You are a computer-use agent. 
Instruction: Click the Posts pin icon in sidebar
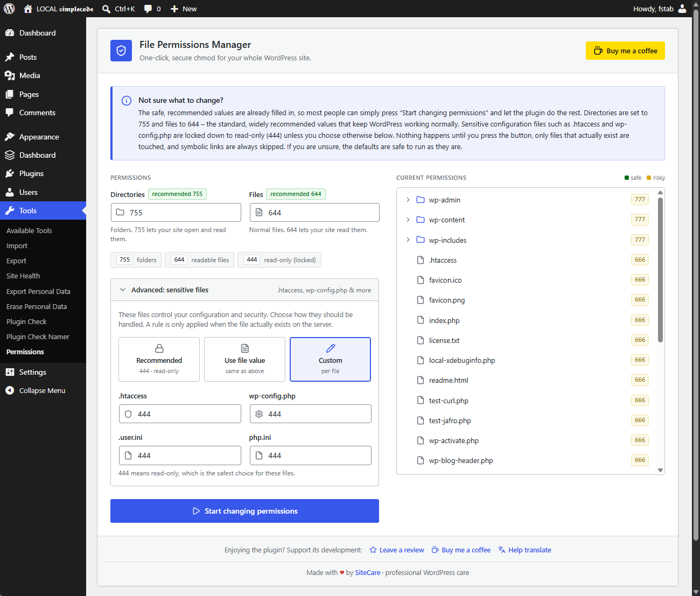tap(10, 57)
